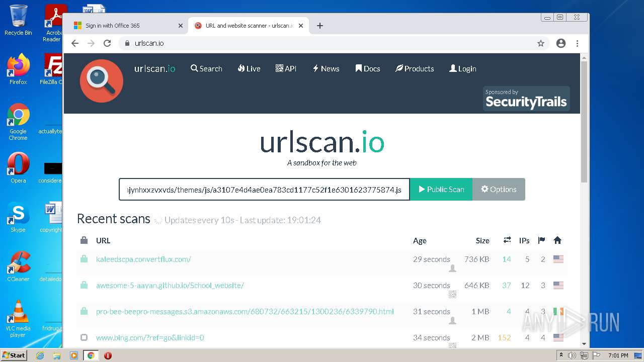The width and height of the screenshot is (644, 362).
Task: Click the lock icon of pro-bee-beepro row
Action: pos(84,311)
